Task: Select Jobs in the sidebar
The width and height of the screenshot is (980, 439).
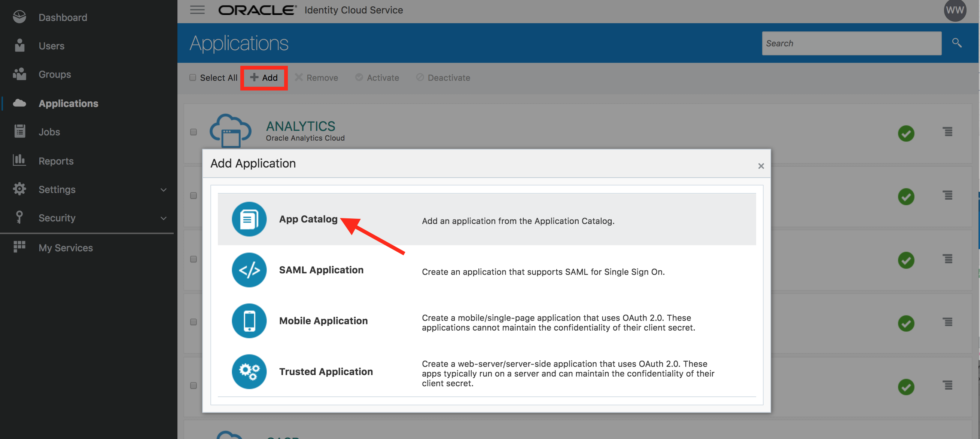Action: point(49,132)
